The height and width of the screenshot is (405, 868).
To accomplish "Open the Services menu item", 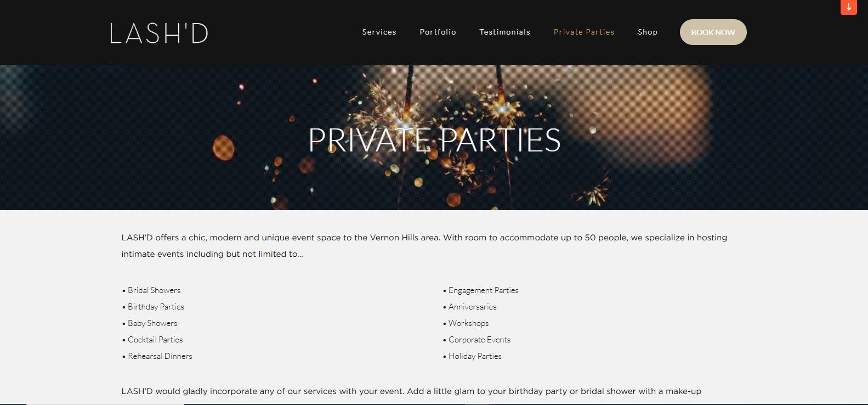I will point(379,32).
